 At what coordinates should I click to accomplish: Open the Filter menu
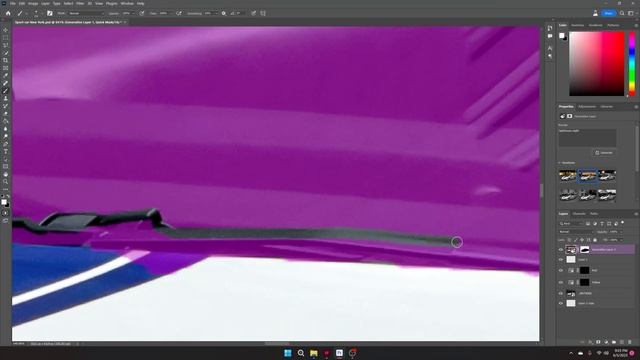80,3
